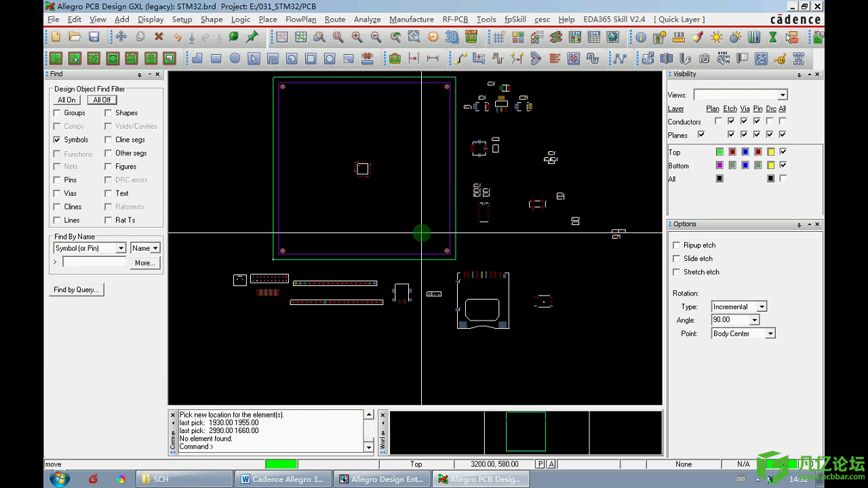Click the Zoom In magnifier icon
Image resolution: width=868 pixels, height=488 pixels.
tap(357, 37)
